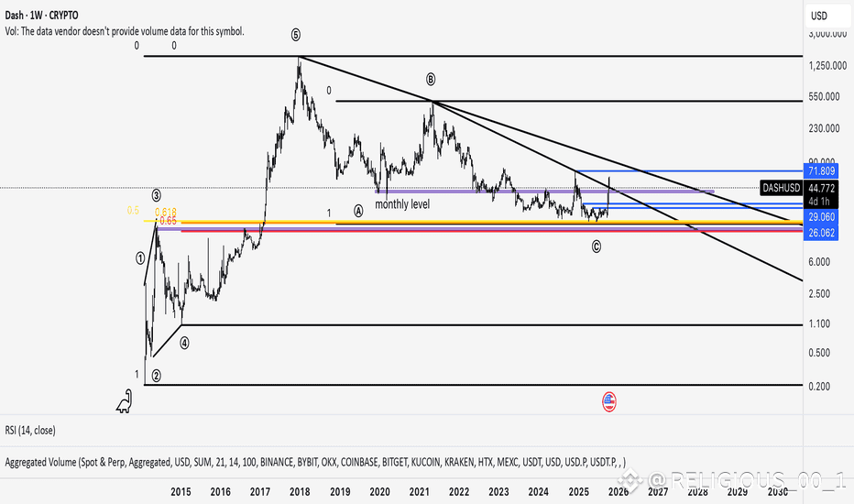The image size is (854, 504).
Task: Select the circled C wave label
Action: pyautogui.click(x=597, y=247)
